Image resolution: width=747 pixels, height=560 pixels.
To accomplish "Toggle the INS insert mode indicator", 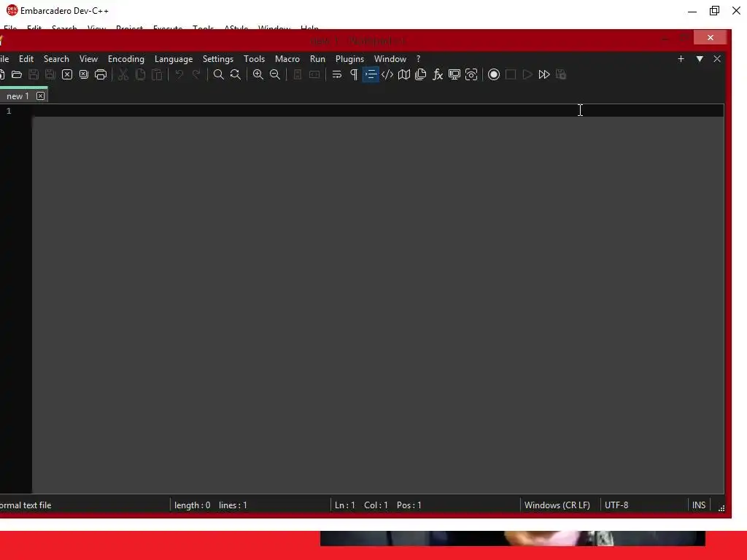I will click(x=699, y=505).
